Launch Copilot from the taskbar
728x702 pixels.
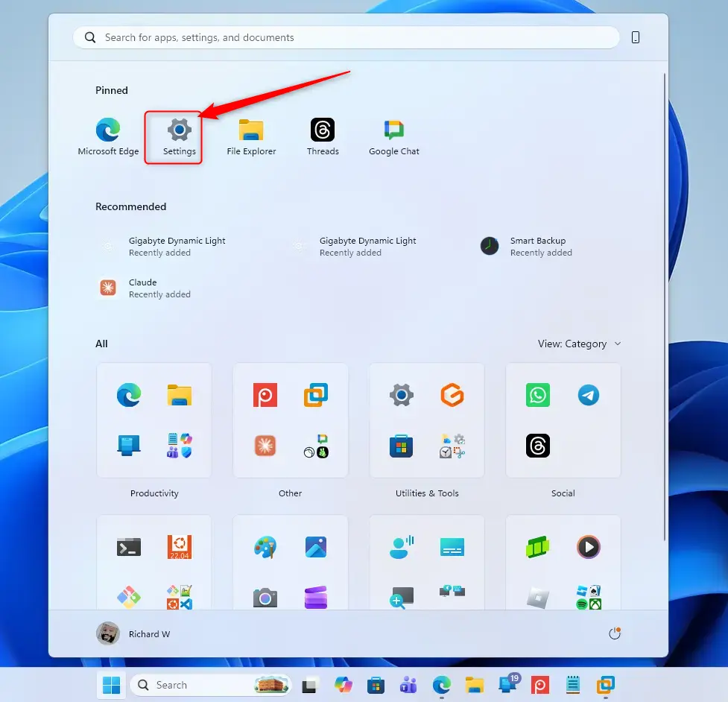tap(343, 686)
